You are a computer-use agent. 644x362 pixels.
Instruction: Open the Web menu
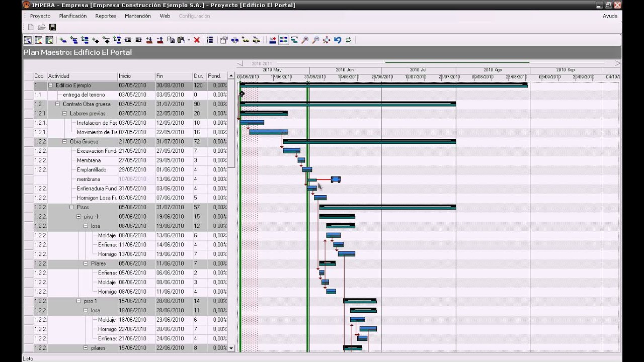point(165,16)
